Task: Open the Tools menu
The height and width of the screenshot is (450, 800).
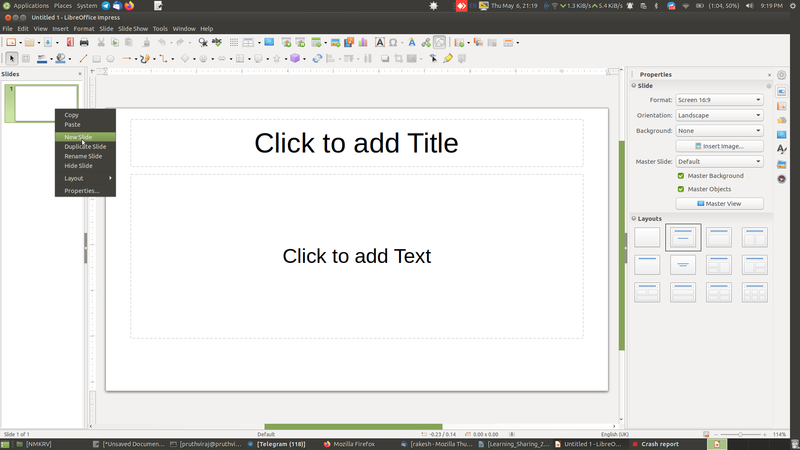Action: click(160, 29)
